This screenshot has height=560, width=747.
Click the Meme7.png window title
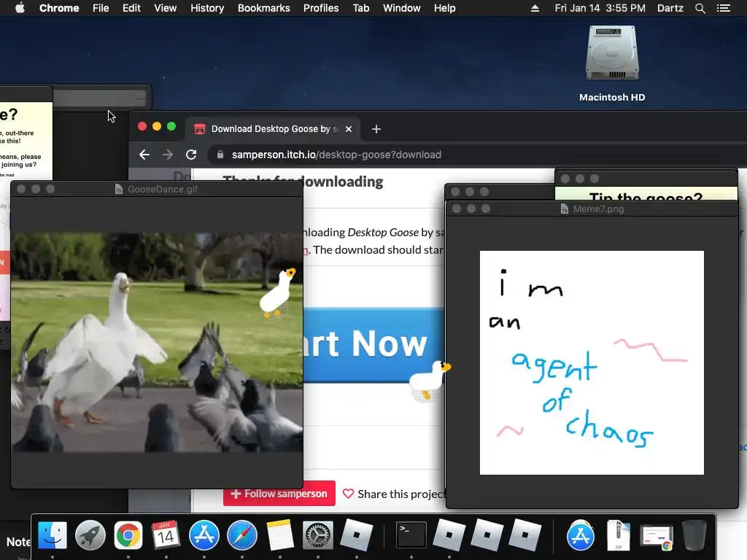pyautogui.click(x=598, y=209)
